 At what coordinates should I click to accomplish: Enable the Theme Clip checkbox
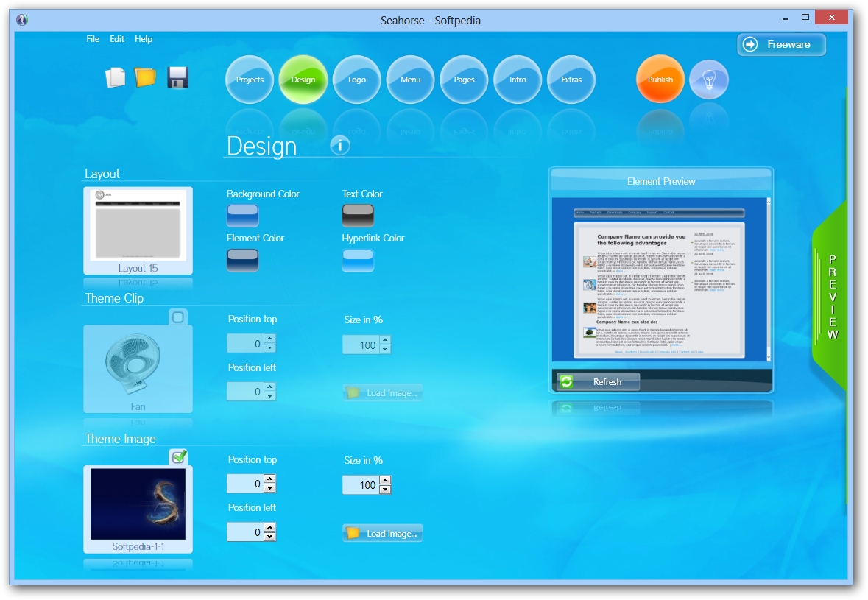[177, 317]
